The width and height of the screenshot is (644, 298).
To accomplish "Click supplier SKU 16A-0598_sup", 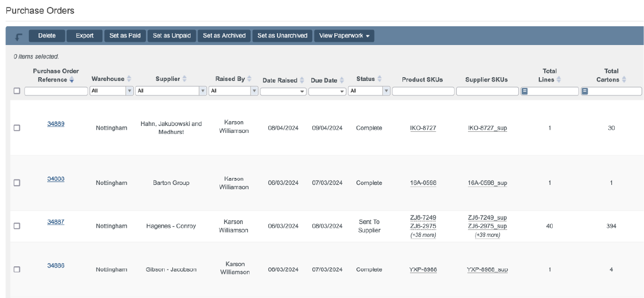I will point(487,183).
